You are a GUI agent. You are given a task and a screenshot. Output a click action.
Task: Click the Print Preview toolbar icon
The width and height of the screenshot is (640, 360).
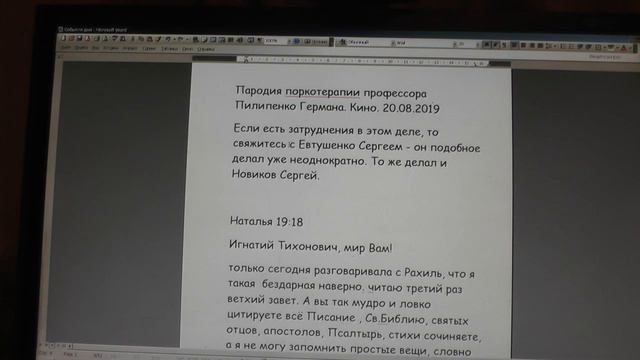105,38
